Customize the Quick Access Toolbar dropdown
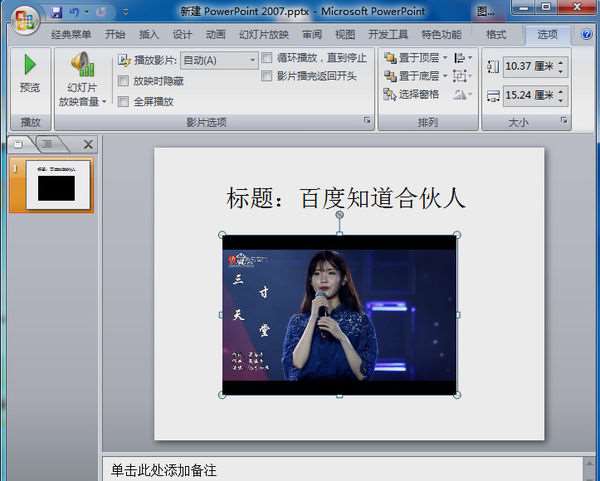The image size is (600, 481). coord(125,12)
